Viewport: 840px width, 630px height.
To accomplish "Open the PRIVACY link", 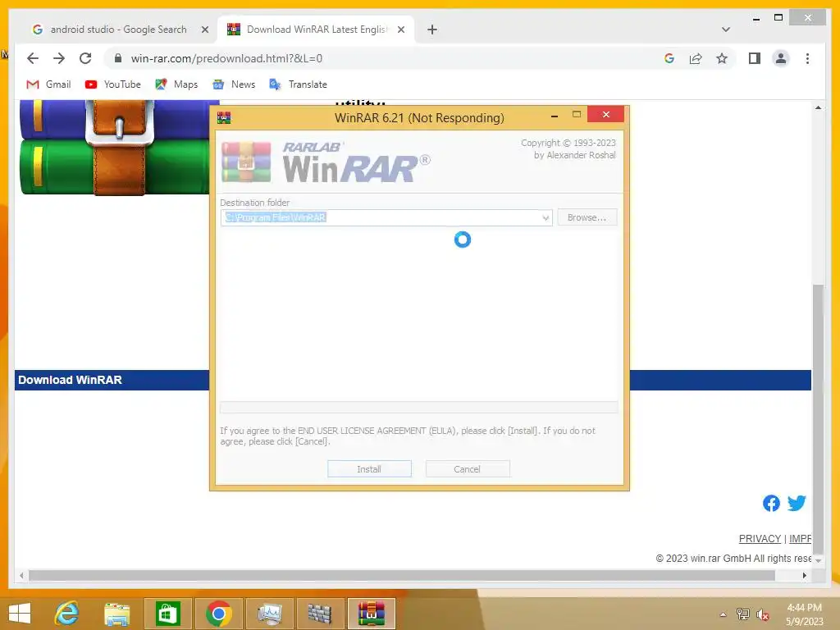I will pos(760,539).
